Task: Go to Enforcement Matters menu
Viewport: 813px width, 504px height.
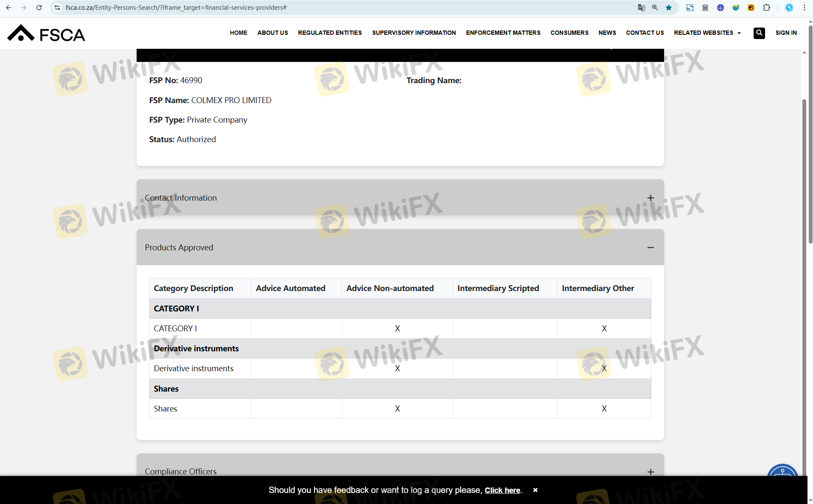Action: (x=503, y=33)
